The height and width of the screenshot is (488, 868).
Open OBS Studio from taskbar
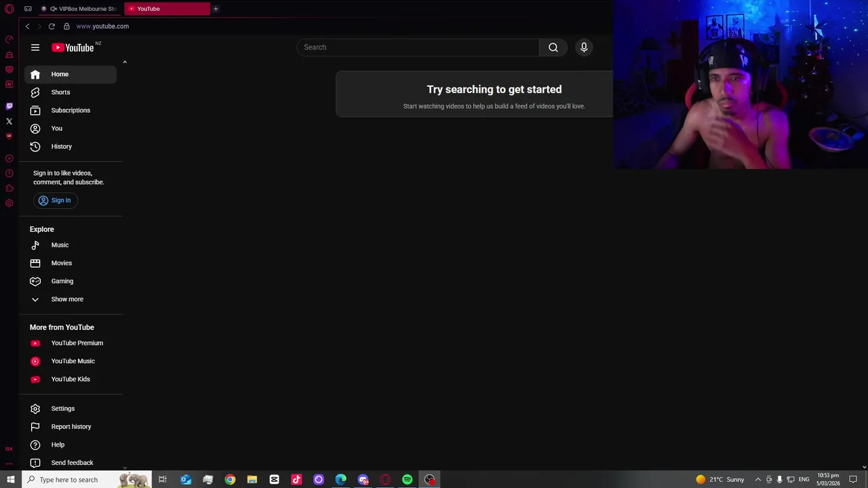[x=429, y=480]
